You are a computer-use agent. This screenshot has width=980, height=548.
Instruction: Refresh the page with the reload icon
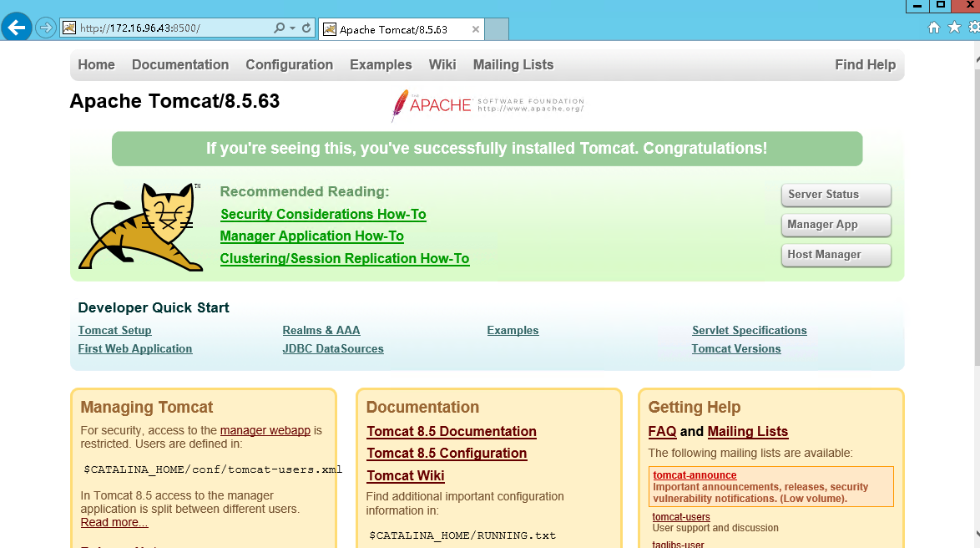point(306,28)
